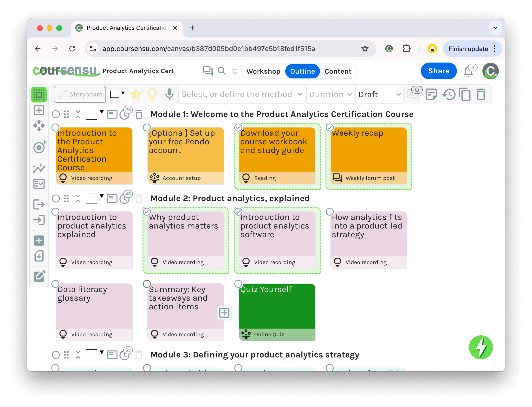532x407 pixels.
Task: Uncheck the Weekly recap card checkmark
Action: point(330,127)
